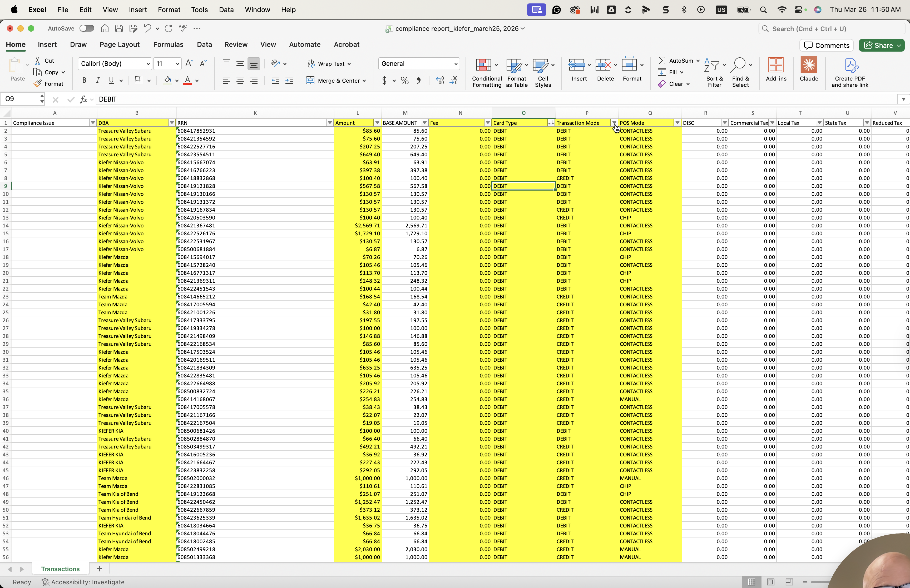Viewport: 910px width, 588px height.
Task: Toggle the AutoSave switch
Action: tap(87, 28)
